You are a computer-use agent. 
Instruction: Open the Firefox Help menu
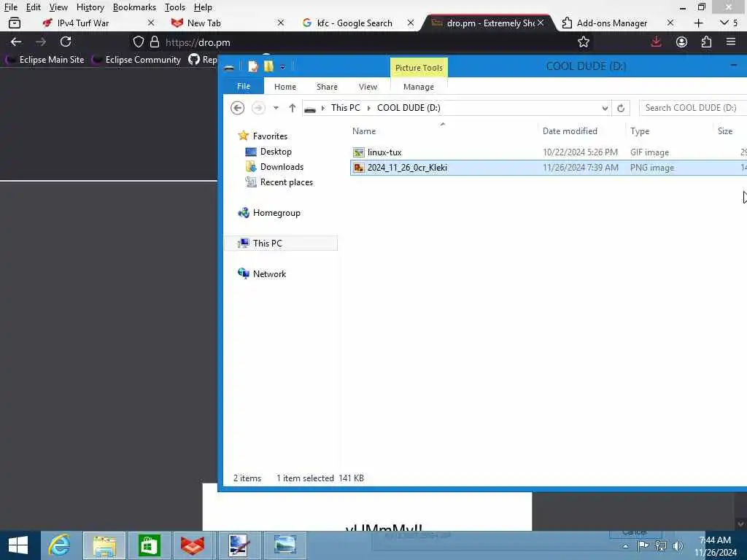(x=203, y=7)
